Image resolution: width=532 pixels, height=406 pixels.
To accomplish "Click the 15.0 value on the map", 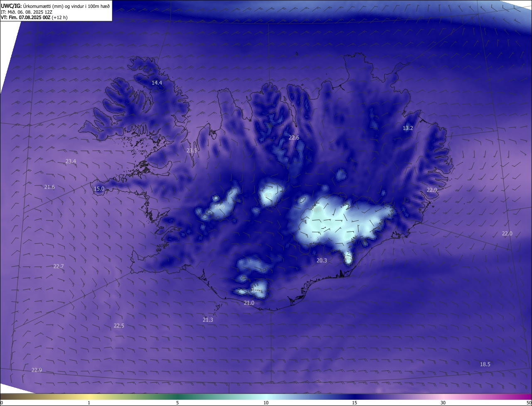I will pos(99,188).
